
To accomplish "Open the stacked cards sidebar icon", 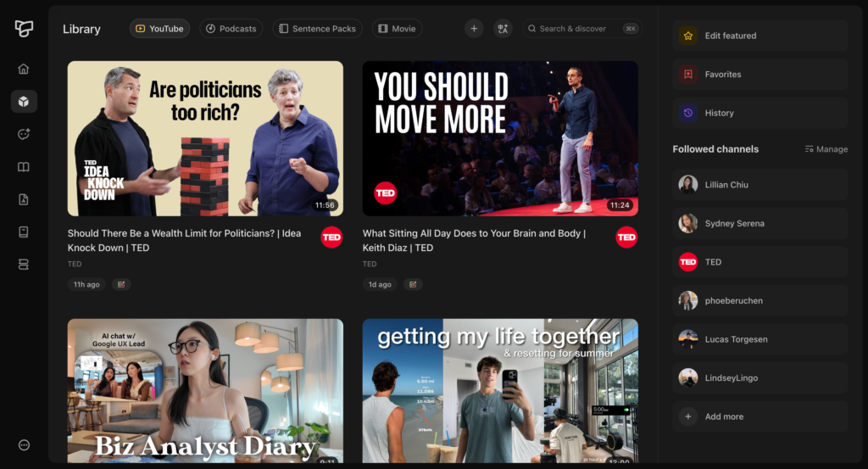I will tap(23, 265).
